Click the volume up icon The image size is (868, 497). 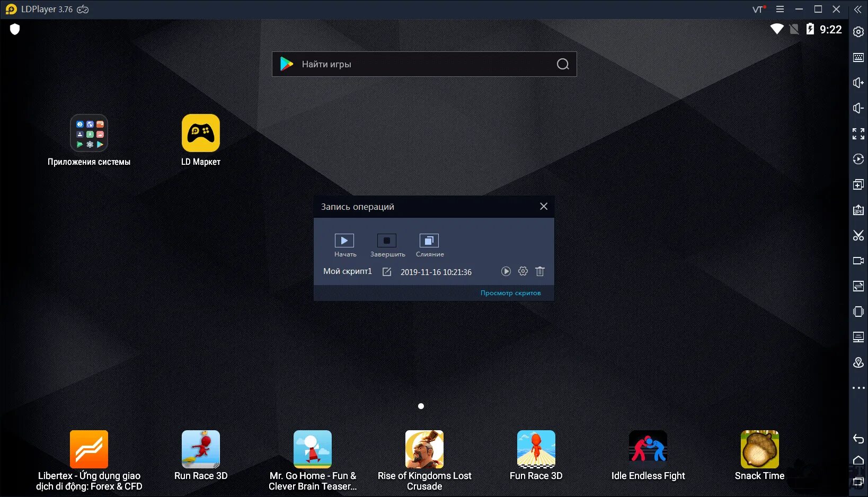[x=858, y=83]
